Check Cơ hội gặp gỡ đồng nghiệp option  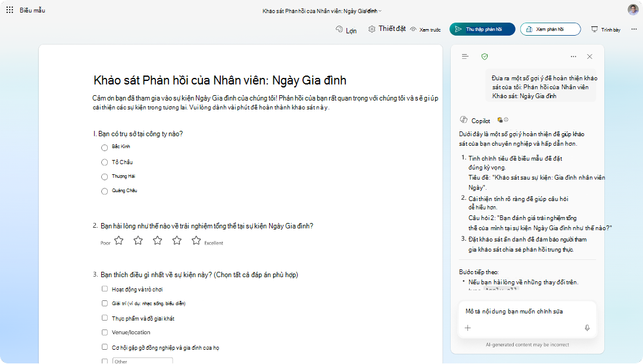(x=105, y=347)
